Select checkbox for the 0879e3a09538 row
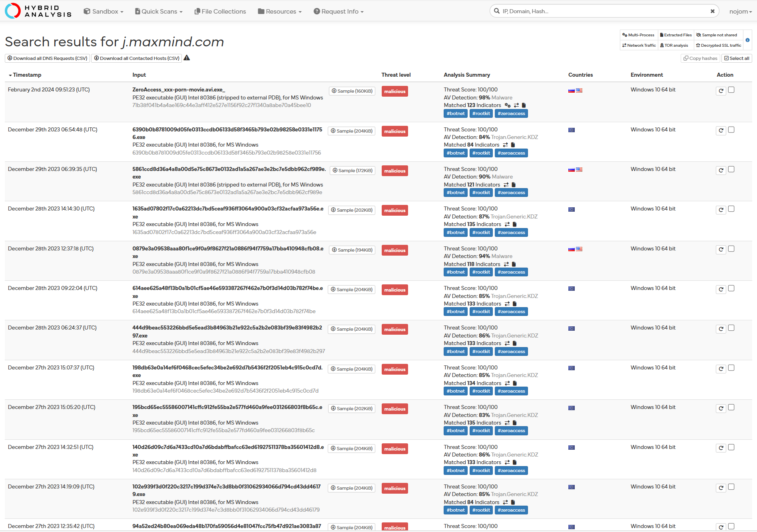The image size is (757, 532). tap(731, 249)
